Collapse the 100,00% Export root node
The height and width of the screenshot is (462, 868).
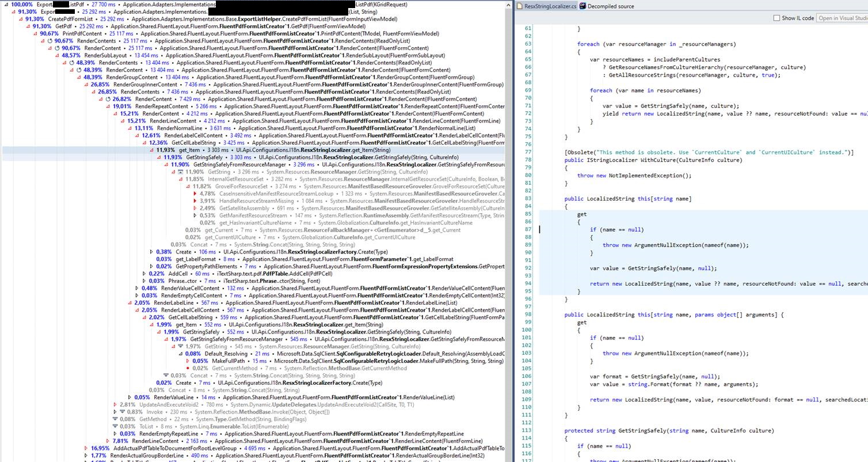tap(6, 5)
